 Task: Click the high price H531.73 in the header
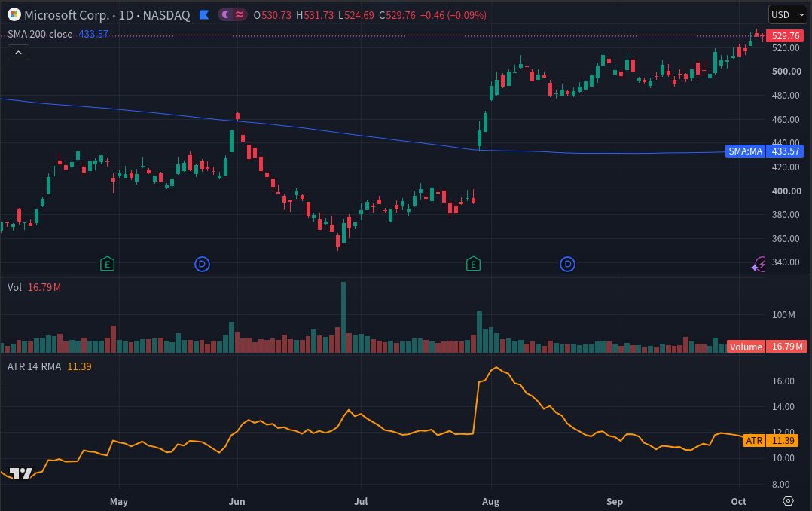(x=315, y=15)
